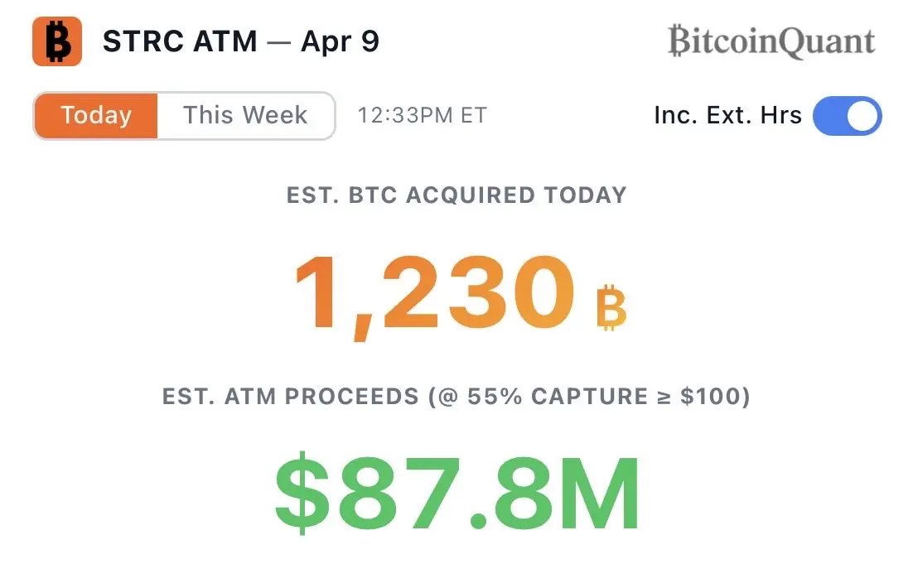Switch to the This Week tab
The height and width of the screenshot is (588, 913).
[245, 115]
